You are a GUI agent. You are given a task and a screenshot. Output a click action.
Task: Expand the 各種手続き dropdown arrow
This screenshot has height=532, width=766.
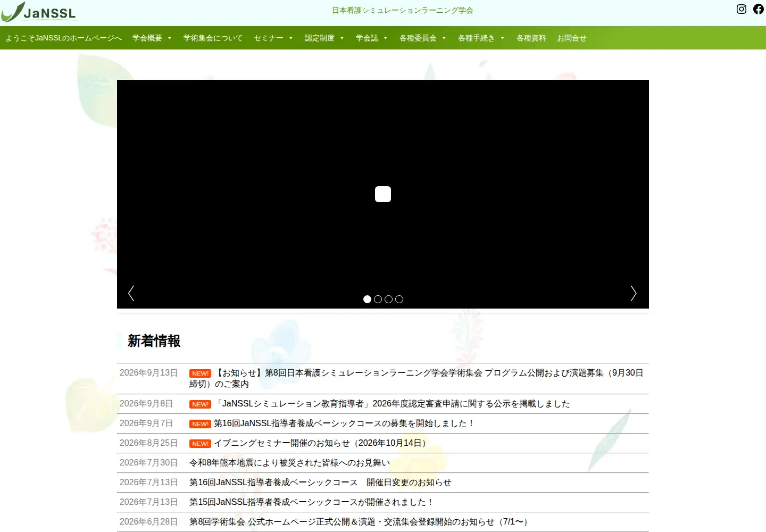pyautogui.click(x=503, y=38)
